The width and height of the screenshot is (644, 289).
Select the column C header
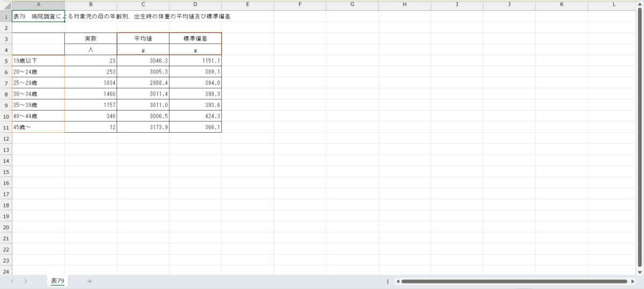[x=143, y=5]
